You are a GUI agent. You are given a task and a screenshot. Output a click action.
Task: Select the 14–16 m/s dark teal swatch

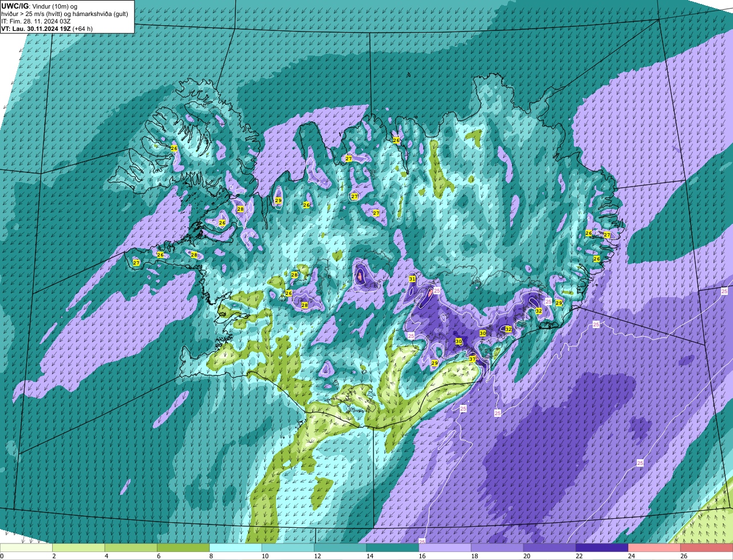[393, 547]
